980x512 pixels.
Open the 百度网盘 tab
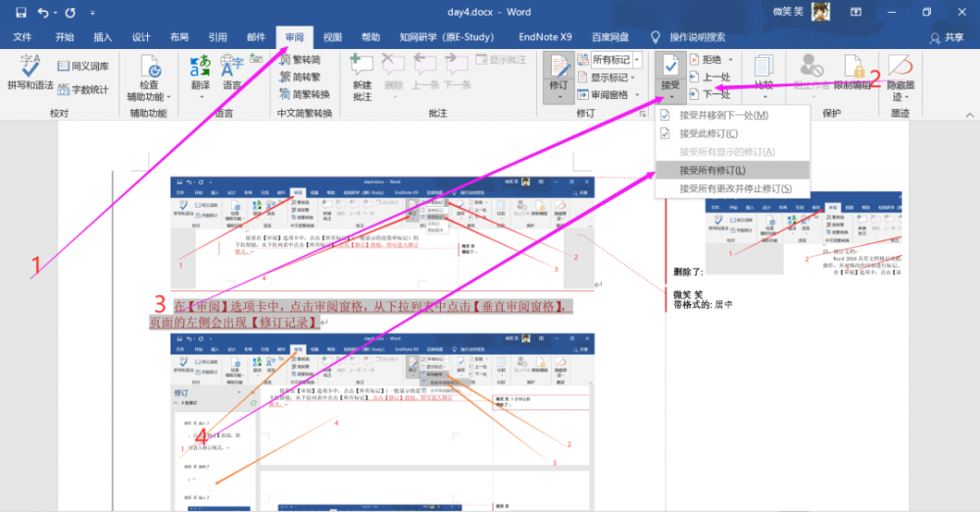click(611, 37)
